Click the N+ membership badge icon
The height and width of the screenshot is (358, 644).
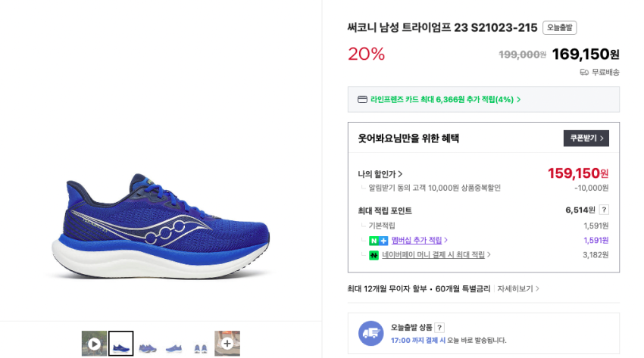378,241
